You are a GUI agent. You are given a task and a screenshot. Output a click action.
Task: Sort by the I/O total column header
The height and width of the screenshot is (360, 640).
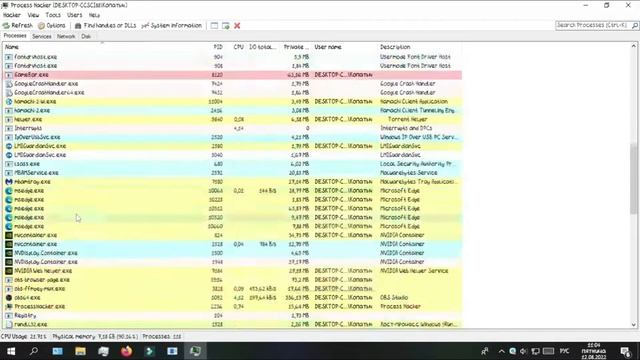(x=262, y=47)
